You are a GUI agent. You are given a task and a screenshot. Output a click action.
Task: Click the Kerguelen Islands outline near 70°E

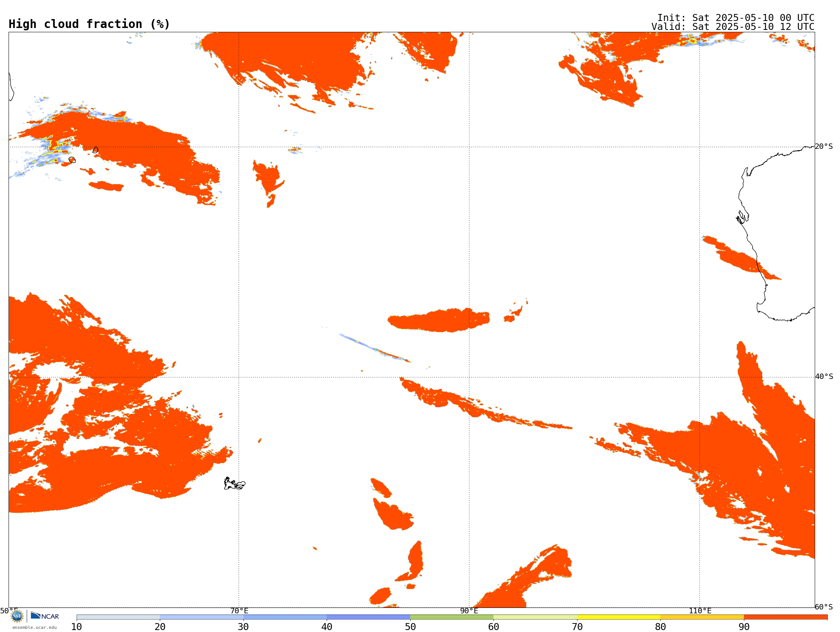(x=234, y=484)
